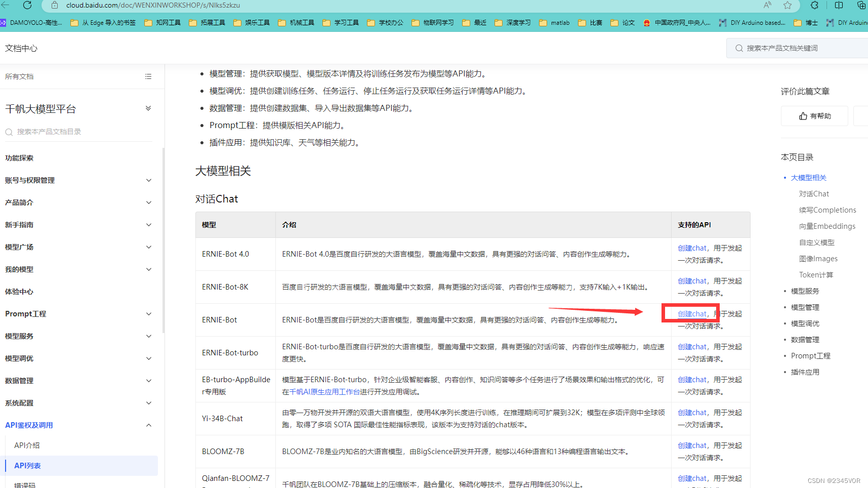
Task: Open 体验中心 in sidebar
Action: point(19,292)
